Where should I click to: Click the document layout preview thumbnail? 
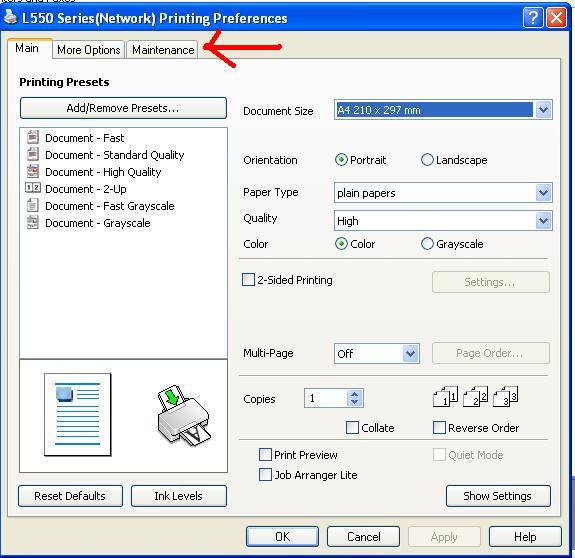click(x=77, y=415)
